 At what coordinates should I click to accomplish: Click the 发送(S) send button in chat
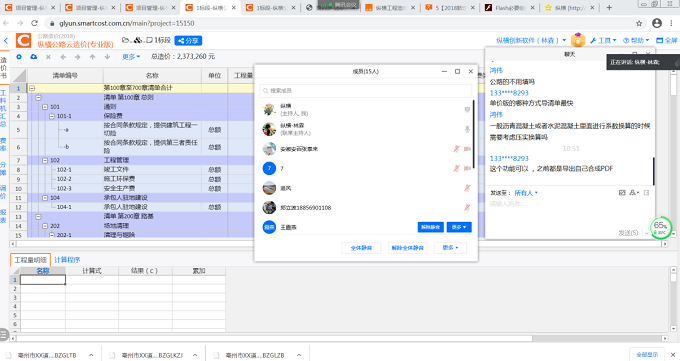coord(628,233)
